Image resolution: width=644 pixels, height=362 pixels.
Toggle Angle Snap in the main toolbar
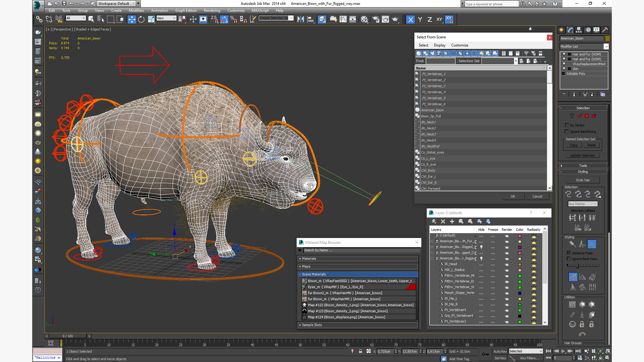click(224, 19)
